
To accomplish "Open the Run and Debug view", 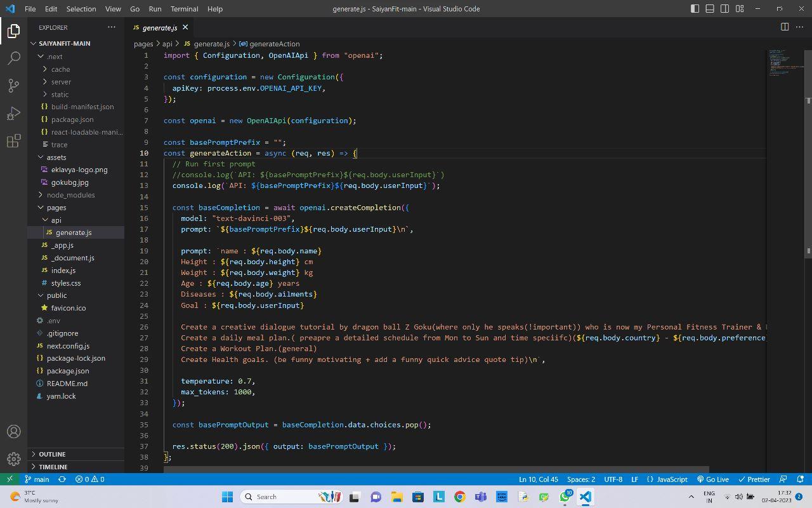I will coord(14,114).
